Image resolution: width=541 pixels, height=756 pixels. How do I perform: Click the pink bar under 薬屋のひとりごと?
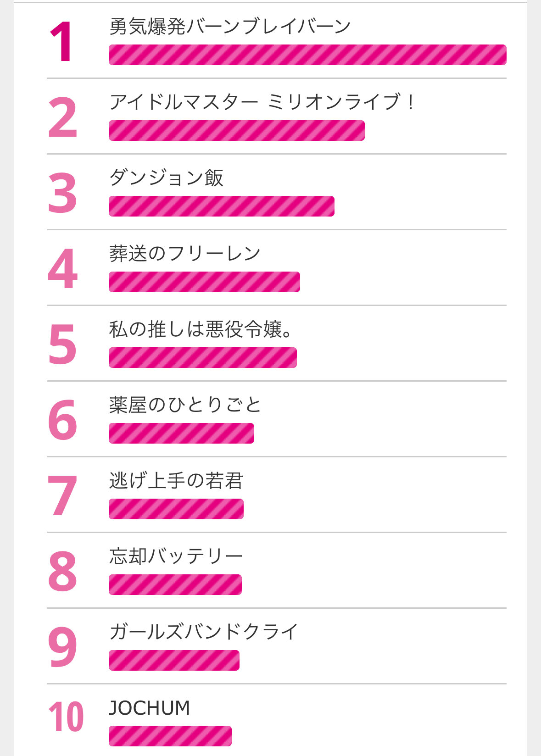(x=181, y=434)
